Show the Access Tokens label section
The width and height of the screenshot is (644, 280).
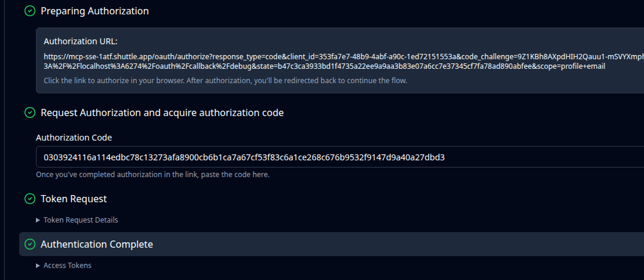pyautogui.click(x=68, y=266)
